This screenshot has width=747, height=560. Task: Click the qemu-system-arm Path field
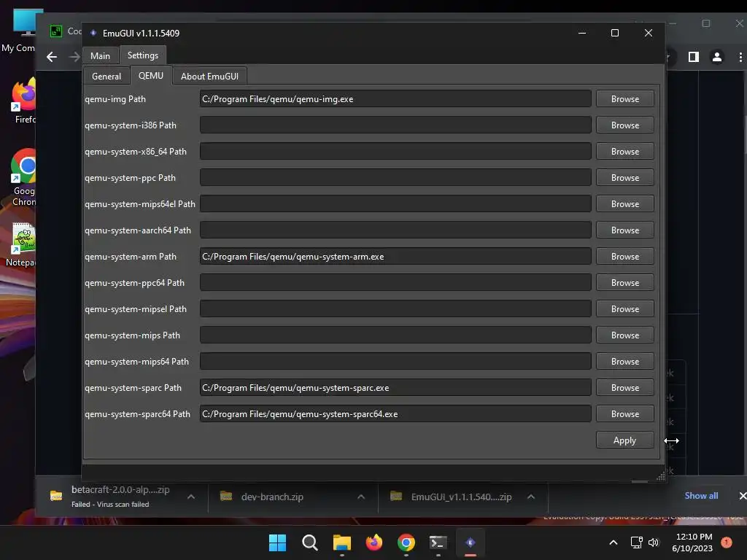click(x=395, y=256)
